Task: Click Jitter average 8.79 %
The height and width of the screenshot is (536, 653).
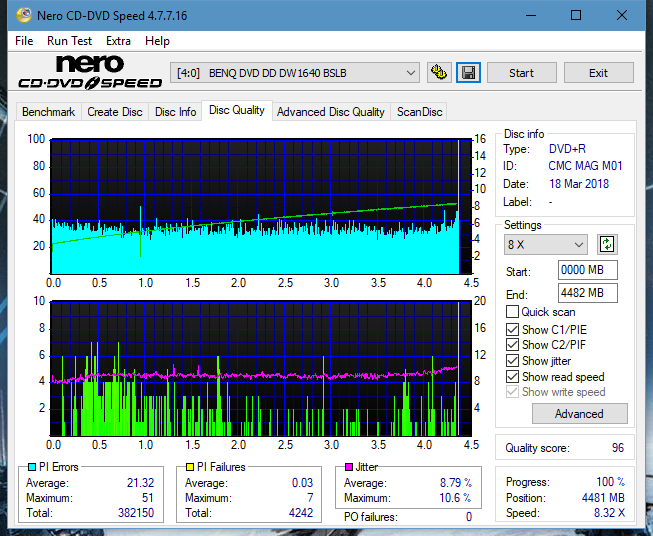Action: 456,482
